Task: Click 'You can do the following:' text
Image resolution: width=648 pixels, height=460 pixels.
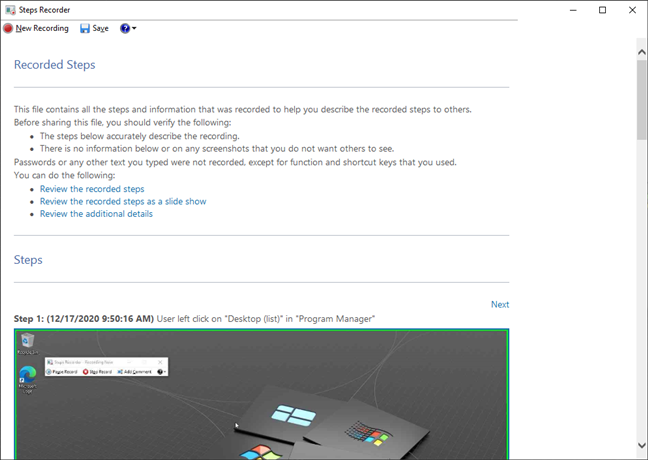Action: point(64,175)
